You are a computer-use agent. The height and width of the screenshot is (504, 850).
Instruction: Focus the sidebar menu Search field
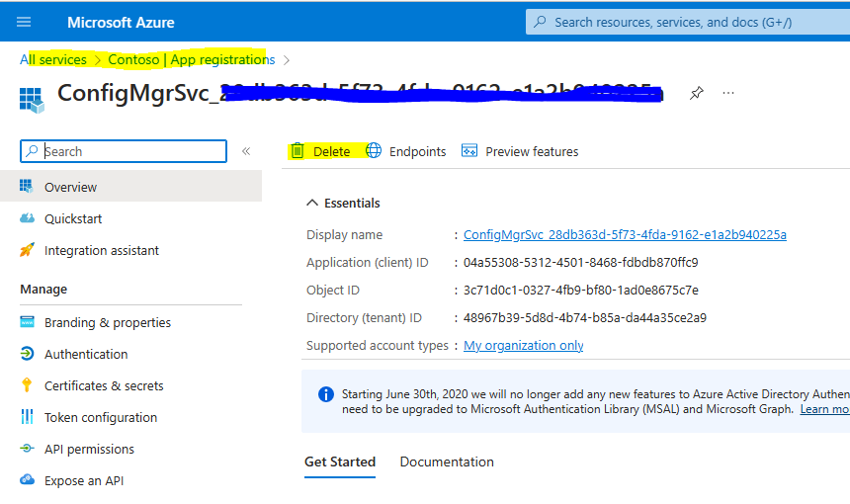(124, 151)
